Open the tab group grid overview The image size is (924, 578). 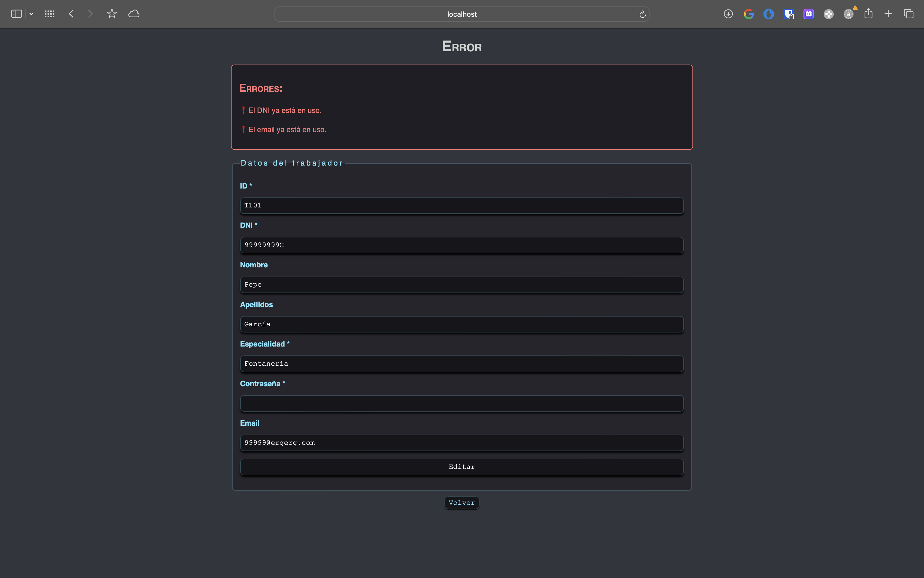[50, 14]
